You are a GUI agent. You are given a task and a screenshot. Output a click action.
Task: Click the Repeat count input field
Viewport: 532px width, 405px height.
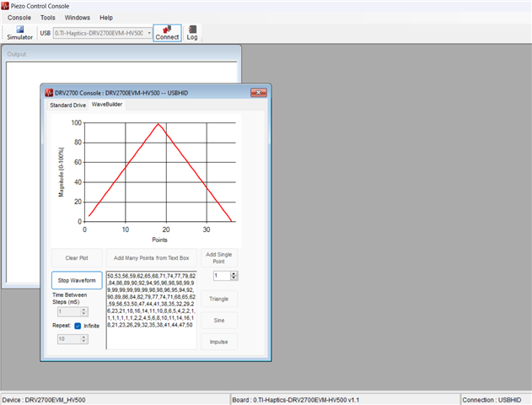[69, 339]
